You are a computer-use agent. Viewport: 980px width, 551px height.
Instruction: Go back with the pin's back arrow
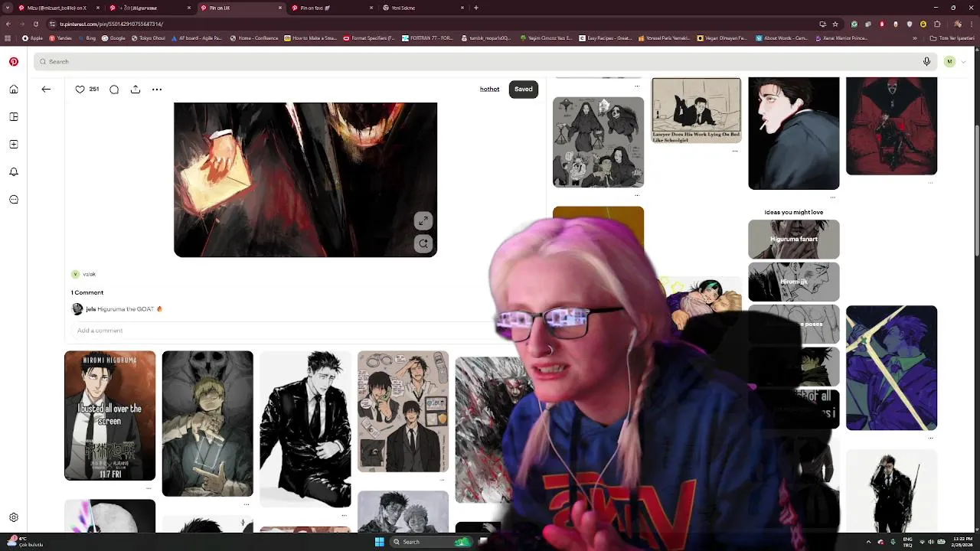point(46,90)
